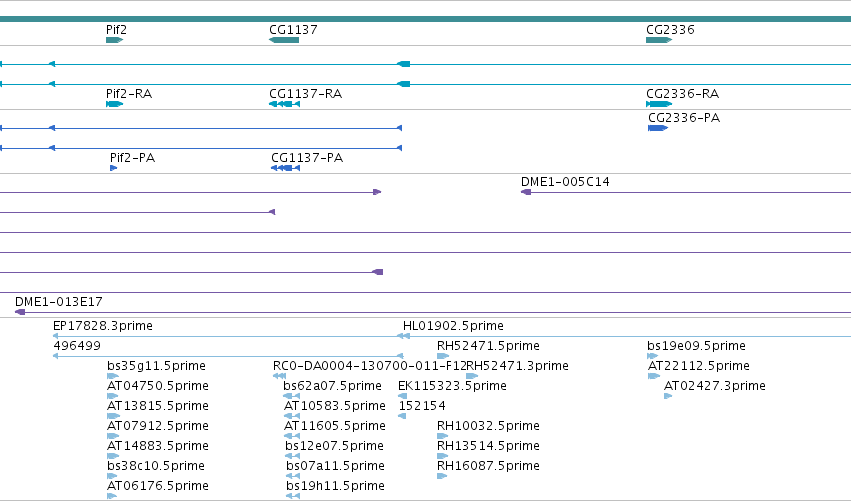Open the EP17828.3prime feature label

click(x=103, y=326)
